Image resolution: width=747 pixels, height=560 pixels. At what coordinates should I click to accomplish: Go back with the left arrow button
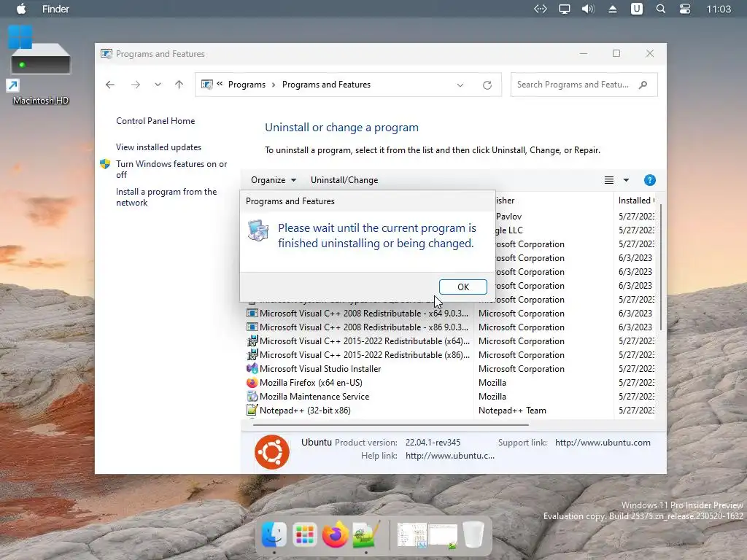[110, 85]
